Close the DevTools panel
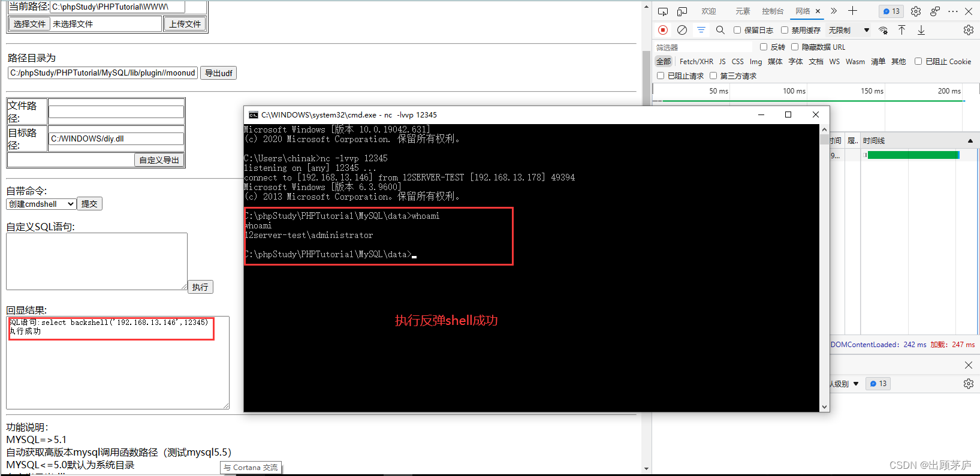 pos(969,11)
